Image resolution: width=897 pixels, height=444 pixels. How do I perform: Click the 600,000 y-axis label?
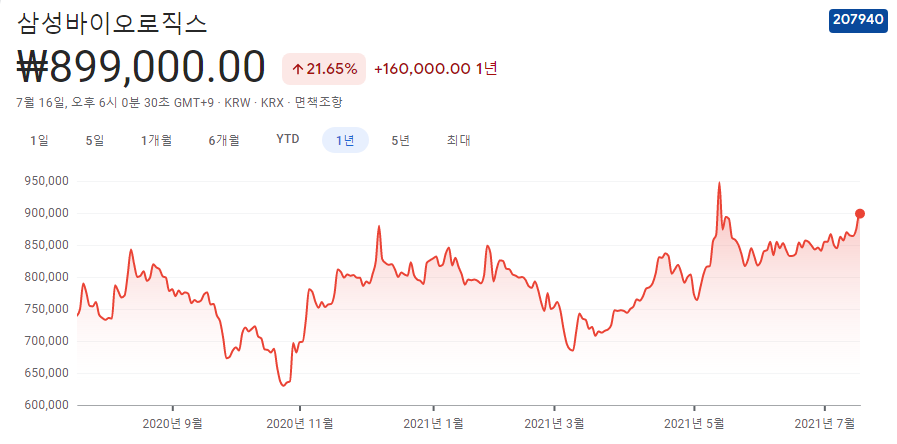point(47,405)
